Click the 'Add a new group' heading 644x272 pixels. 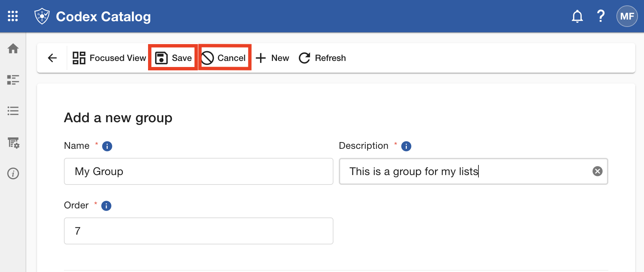[118, 118]
